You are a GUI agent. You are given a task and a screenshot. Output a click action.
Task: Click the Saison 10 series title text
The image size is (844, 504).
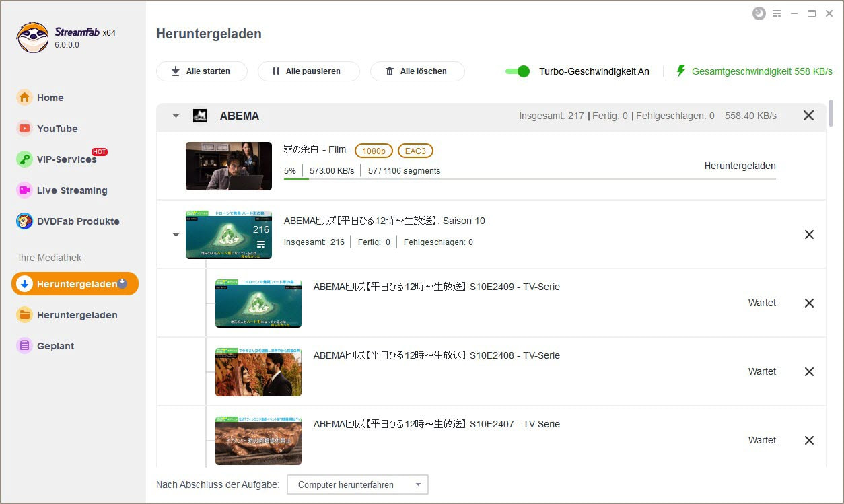[384, 221]
